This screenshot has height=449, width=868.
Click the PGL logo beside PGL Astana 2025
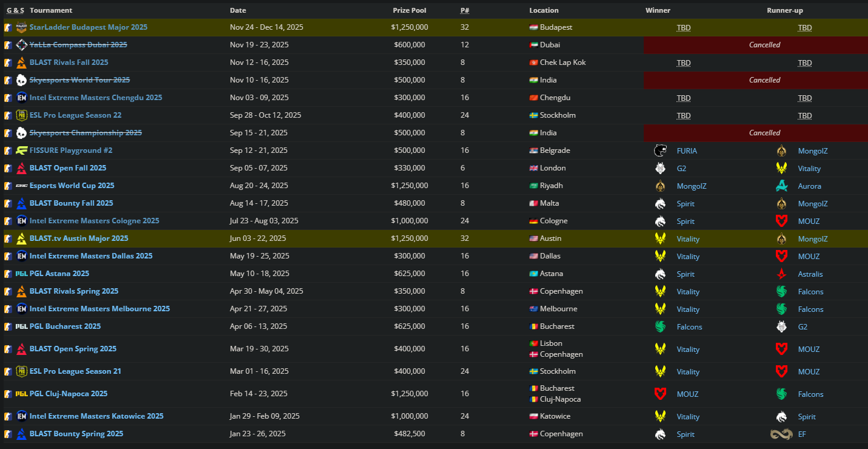(21, 274)
